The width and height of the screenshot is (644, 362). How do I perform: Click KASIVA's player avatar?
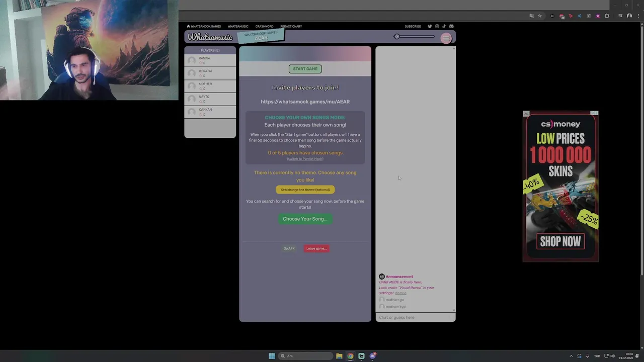coord(192,60)
